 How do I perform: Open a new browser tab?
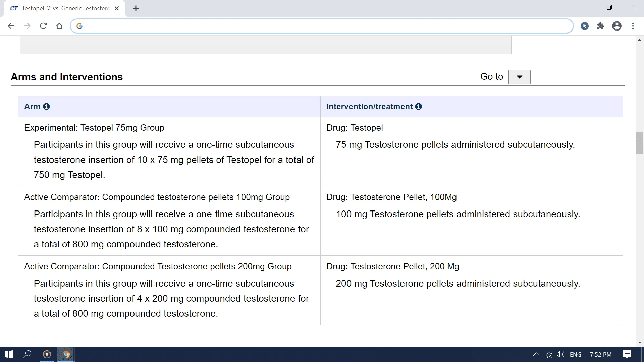(x=136, y=8)
